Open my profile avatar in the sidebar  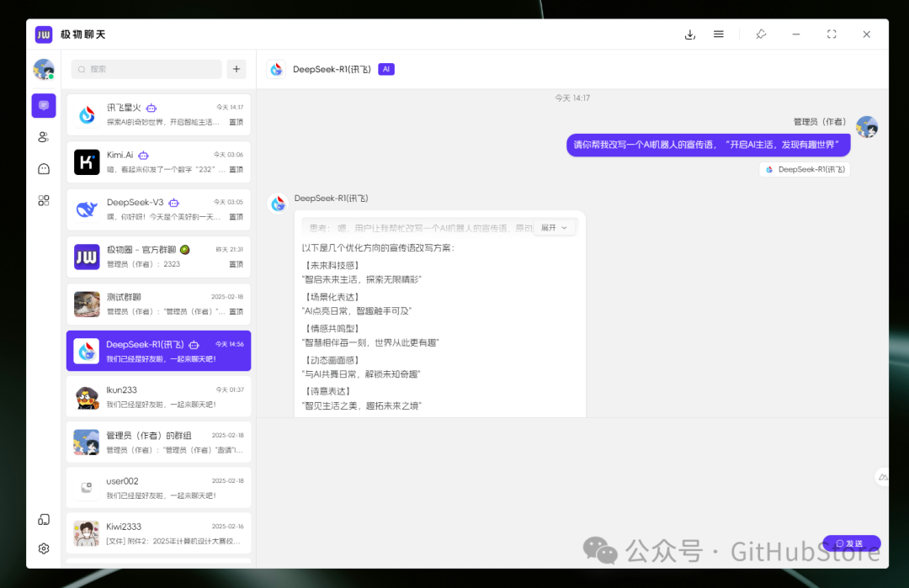click(44, 70)
